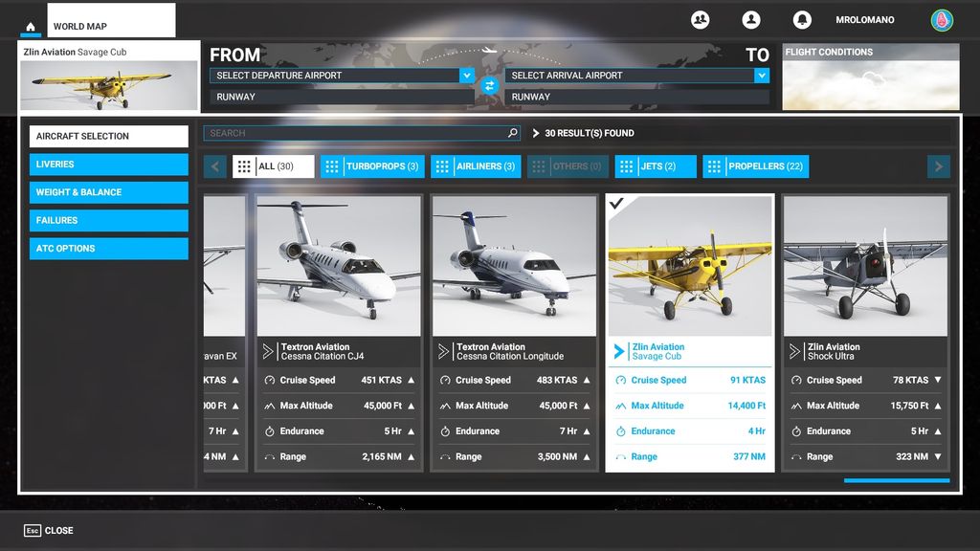Open the LIVERIES sidebar panel
Screen dimensions: 980x551
pos(108,165)
